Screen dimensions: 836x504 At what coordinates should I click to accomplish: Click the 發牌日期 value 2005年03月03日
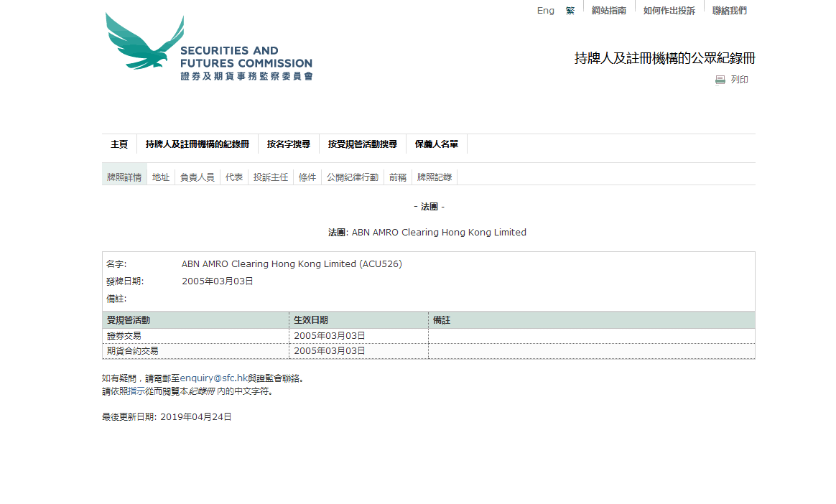218,281
